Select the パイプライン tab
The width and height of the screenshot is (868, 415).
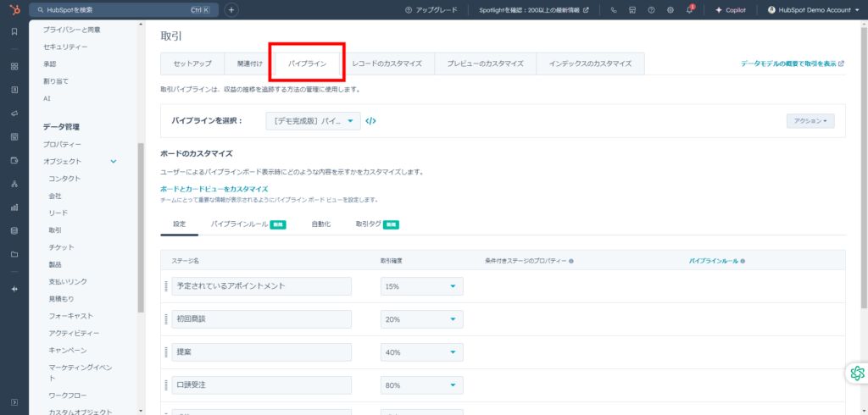pyautogui.click(x=307, y=64)
